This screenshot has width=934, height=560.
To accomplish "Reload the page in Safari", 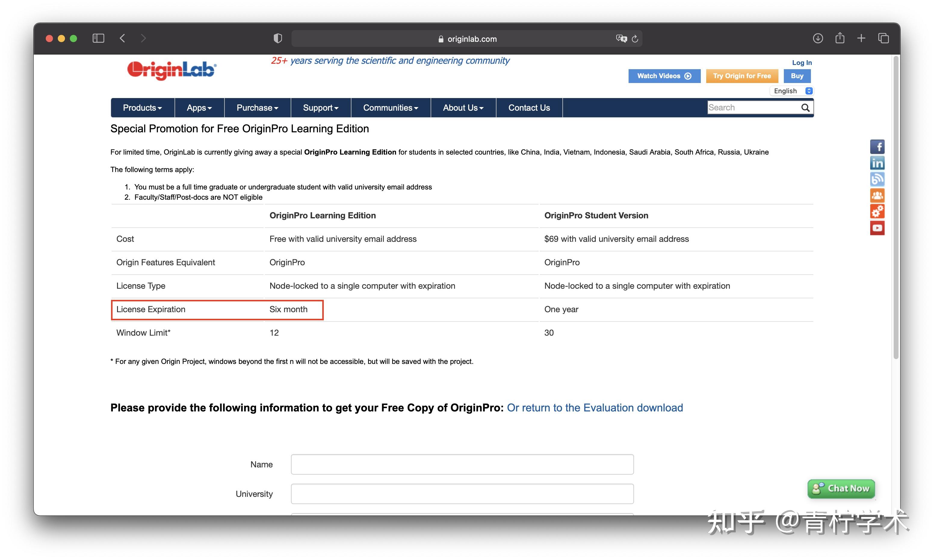I will click(635, 39).
